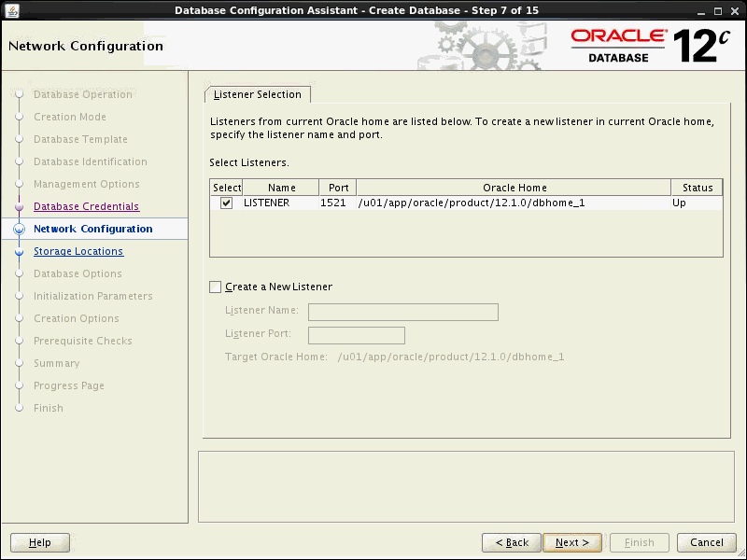Click the Creation Mode step label
747x560 pixels.
click(x=70, y=117)
